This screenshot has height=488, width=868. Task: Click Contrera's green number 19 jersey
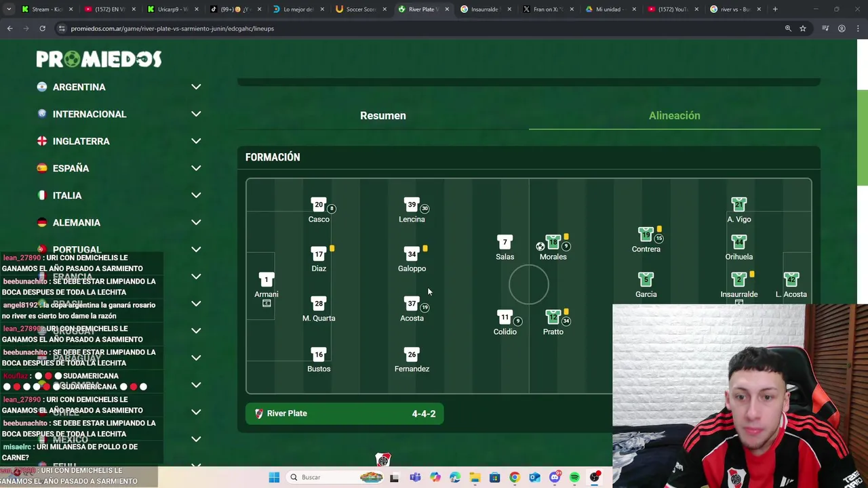[646, 235]
